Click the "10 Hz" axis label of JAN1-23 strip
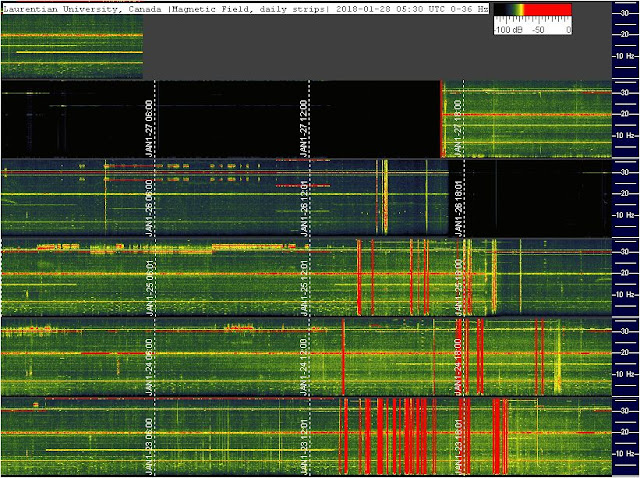 coord(625,454)
